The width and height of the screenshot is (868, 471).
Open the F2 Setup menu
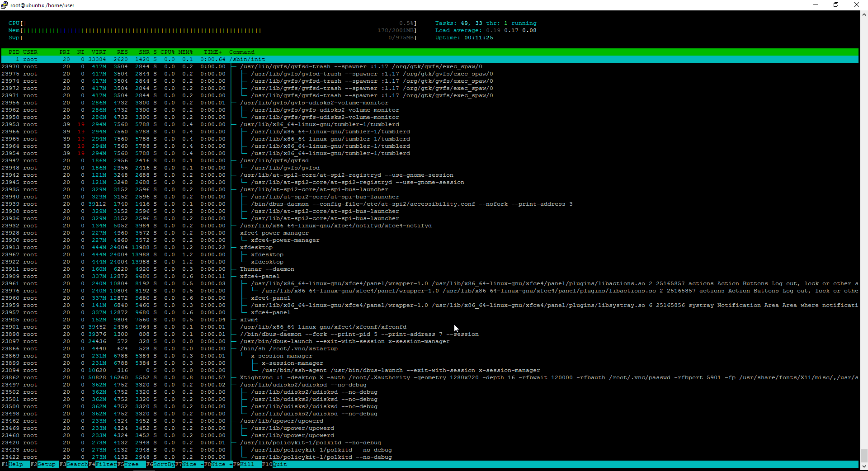pos(46,464)
